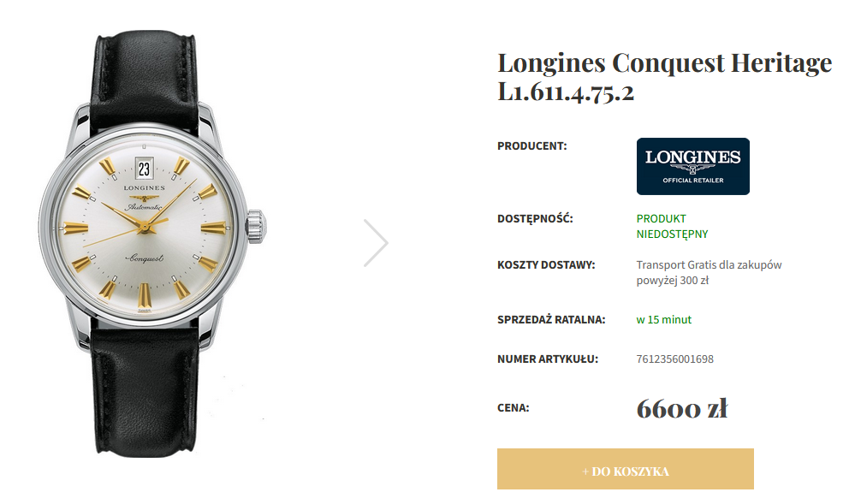Click the DOSTĘPNOŚĆ label

point(535,219)
